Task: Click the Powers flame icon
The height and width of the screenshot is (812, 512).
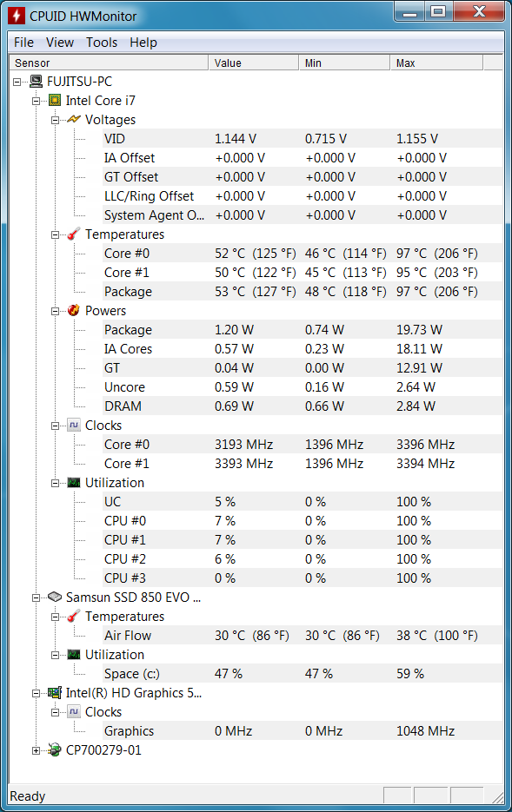Action: tap(74, 310)
